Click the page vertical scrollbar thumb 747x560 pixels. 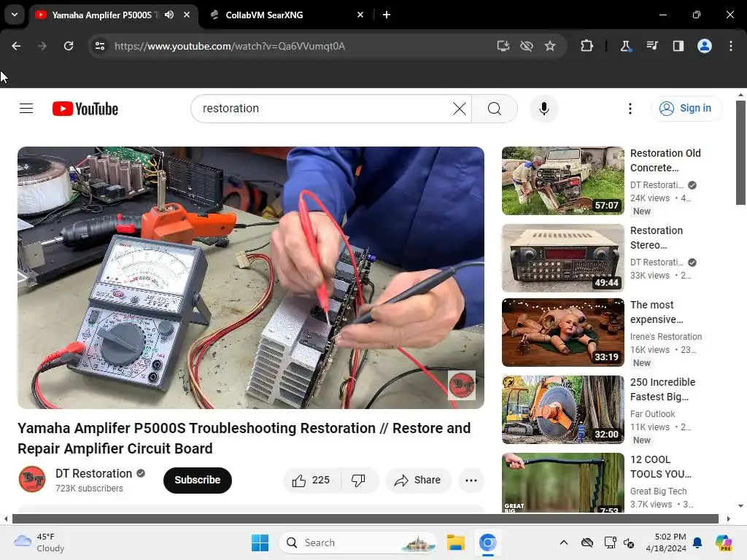click(x=740, y=152)
